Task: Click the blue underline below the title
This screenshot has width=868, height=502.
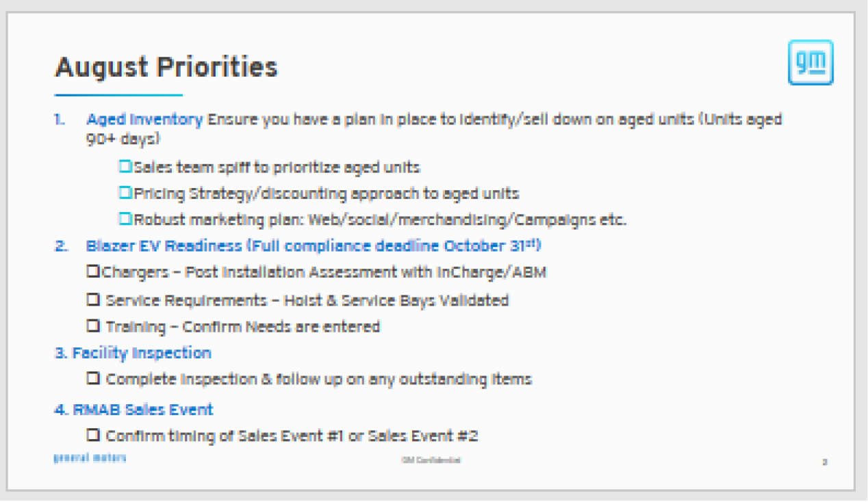Action: [x=118, y=95]
